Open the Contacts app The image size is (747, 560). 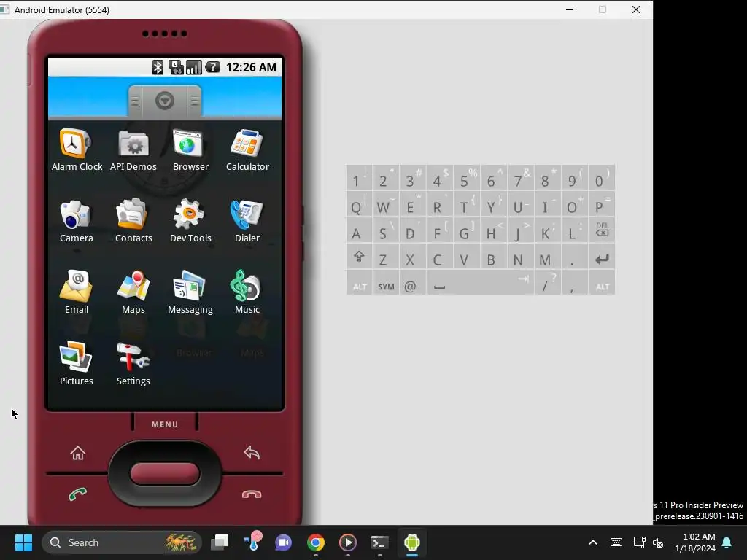[133, 221]
